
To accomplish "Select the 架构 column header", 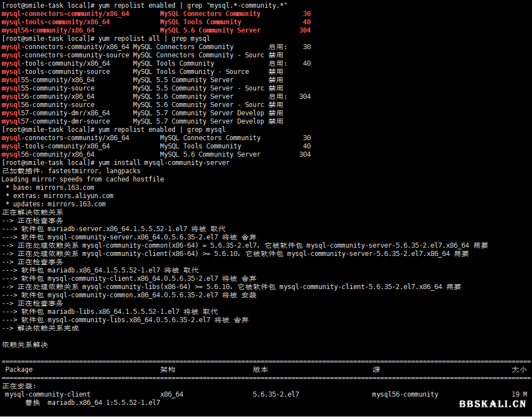I will (168, 370).
